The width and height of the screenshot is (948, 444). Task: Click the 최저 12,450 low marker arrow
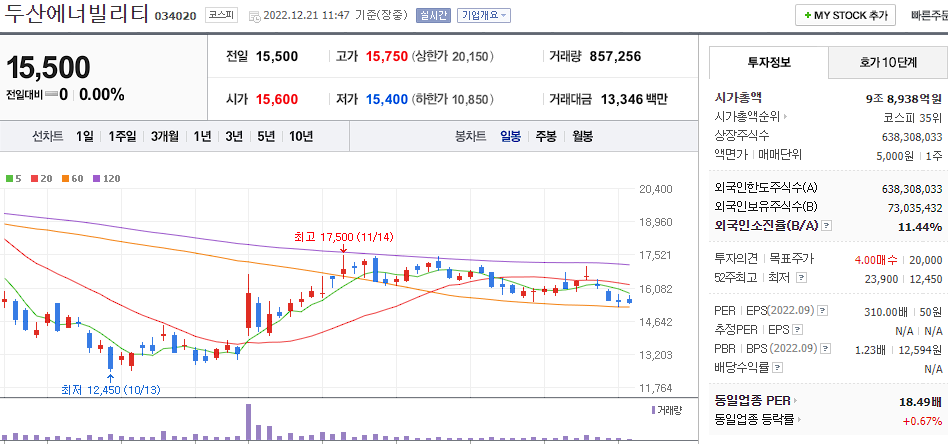pyautogui.click(x=110, y=379)
